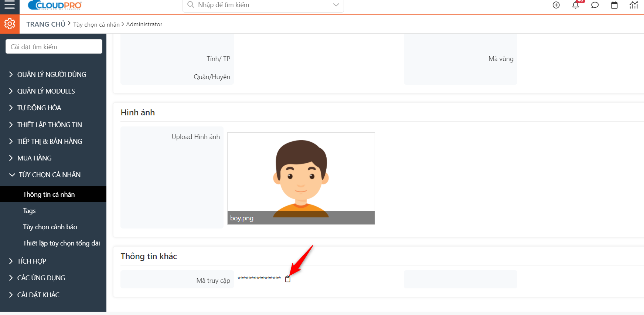
Task: Open the reports chart icon
Action: click(634, 5)
